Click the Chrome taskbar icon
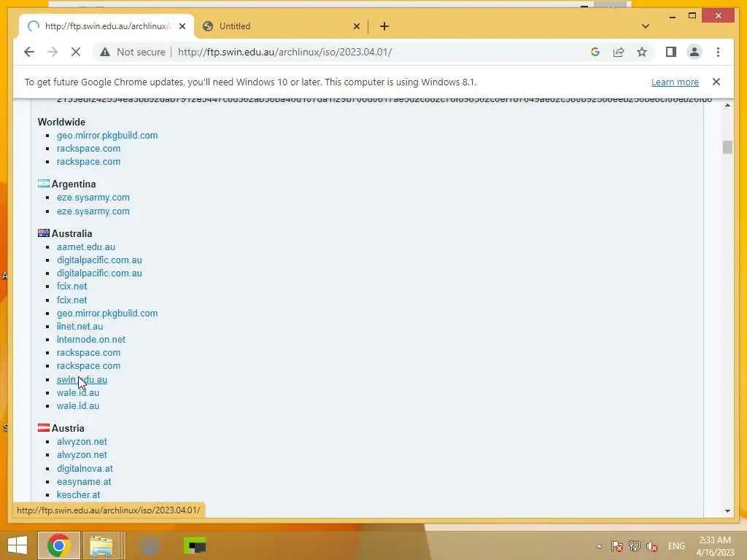747x560 pixels. pyautogui.click(x=59, y=545)
